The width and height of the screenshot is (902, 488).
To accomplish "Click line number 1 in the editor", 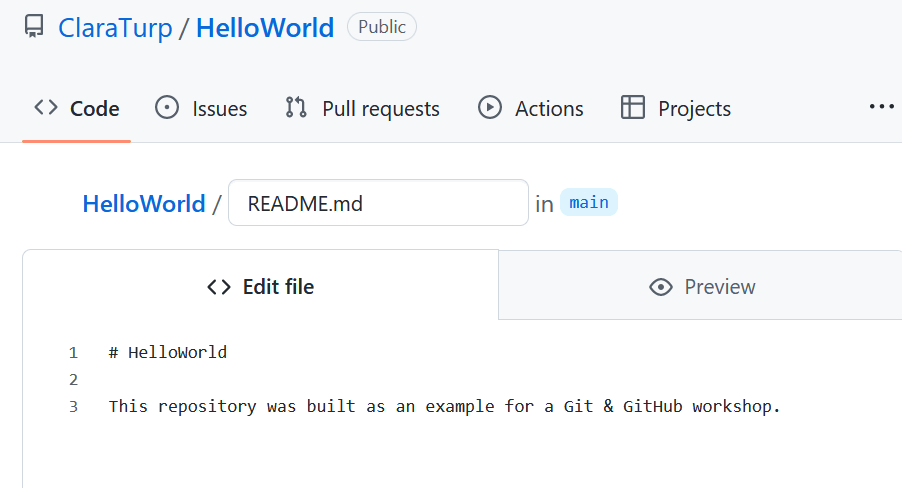I will coord(73,353).
